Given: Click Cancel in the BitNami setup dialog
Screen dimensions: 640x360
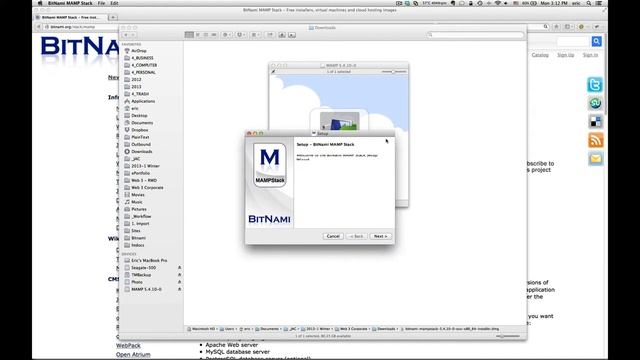Looking at the screenshot, I should coord(333,236).
